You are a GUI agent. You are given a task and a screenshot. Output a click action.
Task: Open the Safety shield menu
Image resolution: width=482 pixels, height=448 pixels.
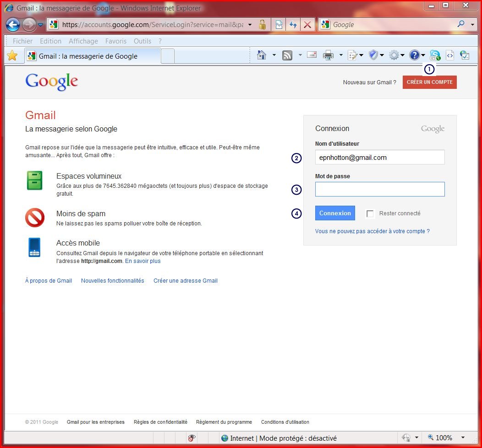tap(377, 55)
